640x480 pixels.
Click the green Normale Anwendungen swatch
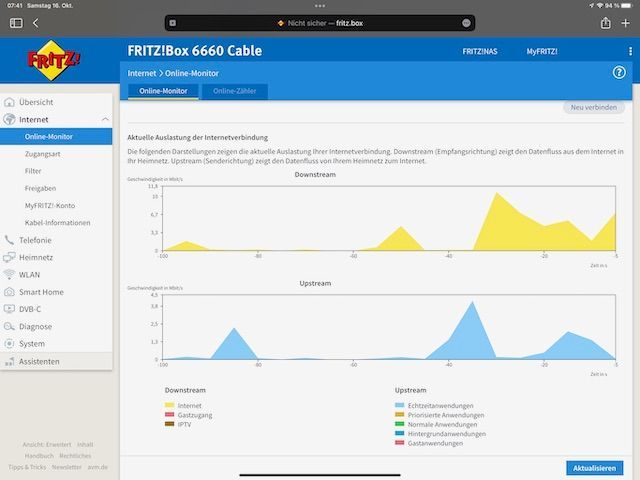tap(400, 424)
